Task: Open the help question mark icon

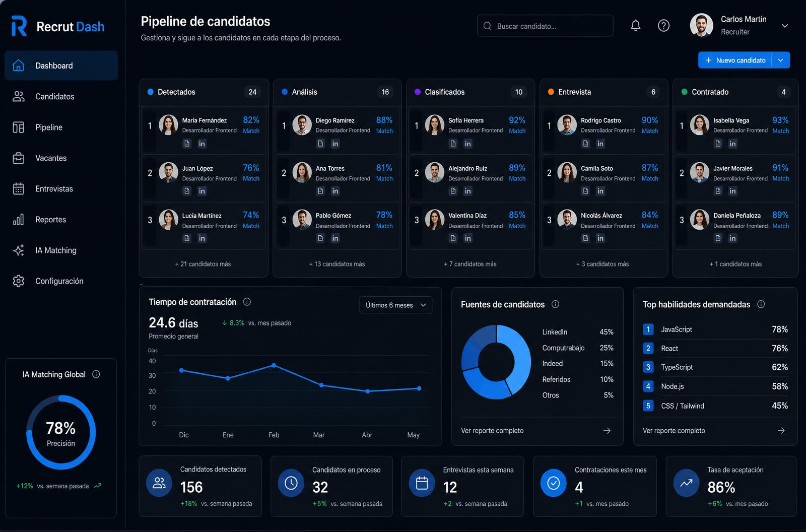Action: point(664,26)
